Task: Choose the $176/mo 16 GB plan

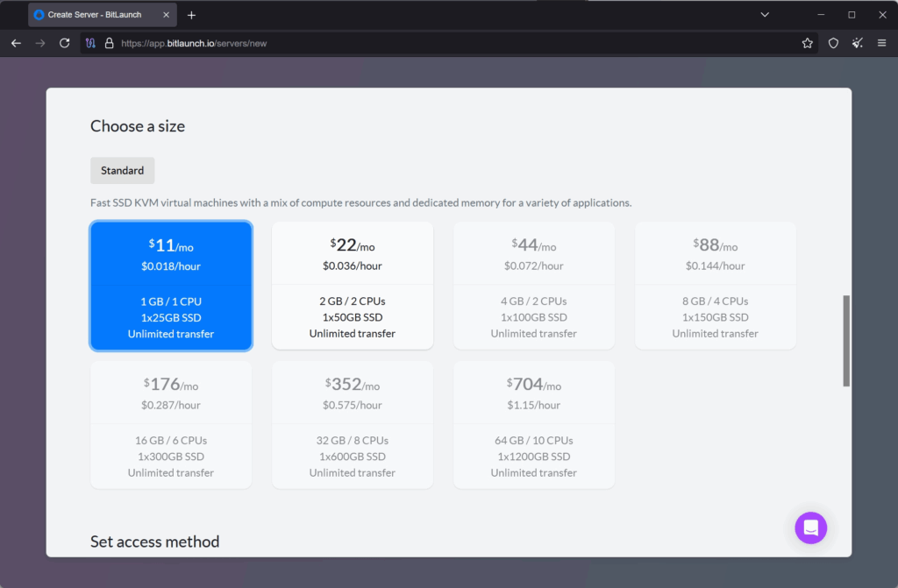Action: (x=171, y=425)
